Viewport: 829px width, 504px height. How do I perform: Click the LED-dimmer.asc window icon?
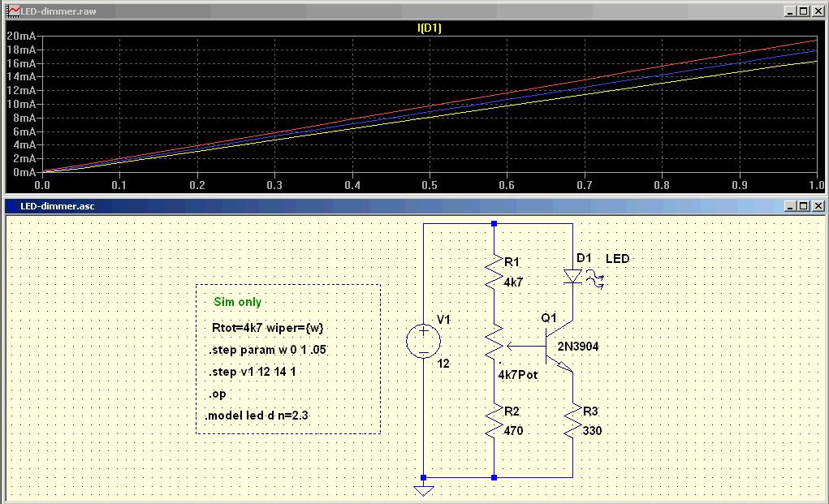point(13,206)
